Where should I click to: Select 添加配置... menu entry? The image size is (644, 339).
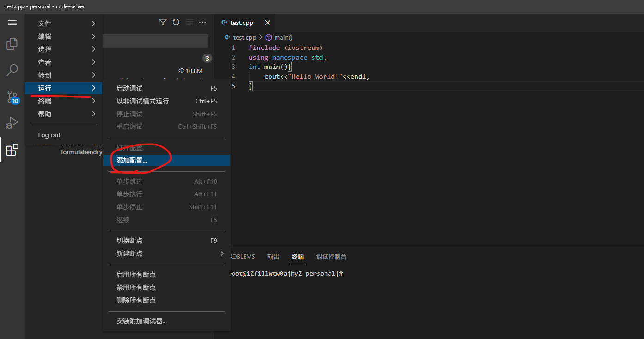132,161
